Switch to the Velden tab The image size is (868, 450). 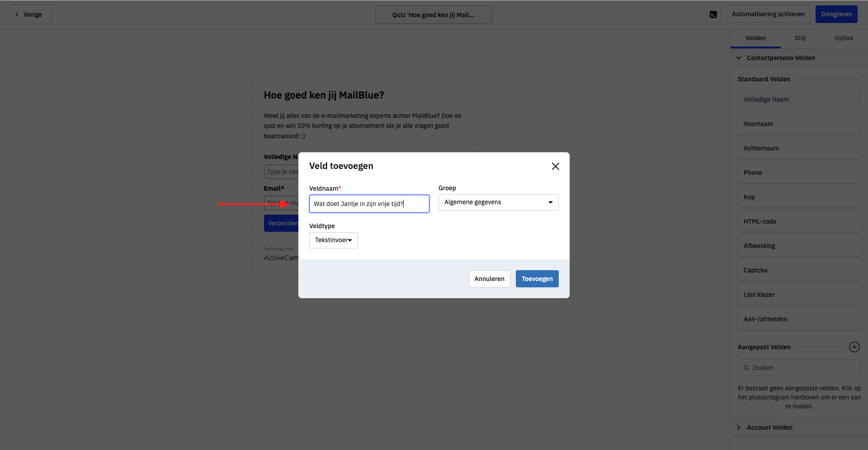(x=755, y=38)
